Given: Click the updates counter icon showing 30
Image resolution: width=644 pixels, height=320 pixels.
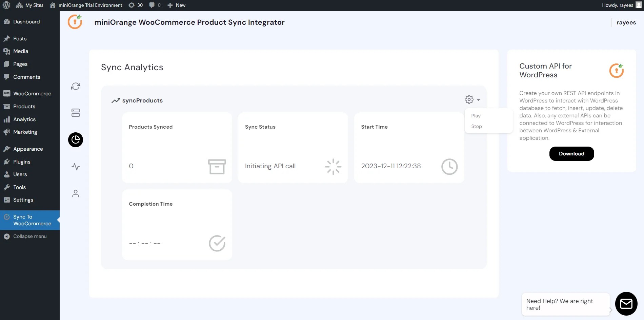Looking at the screenshot, I should click(135, 5).
